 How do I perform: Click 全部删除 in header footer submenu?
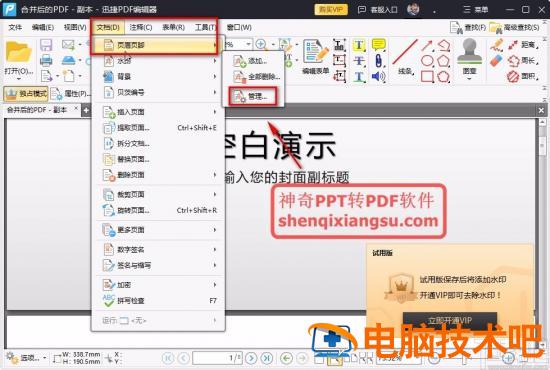[x=253, y=77]
